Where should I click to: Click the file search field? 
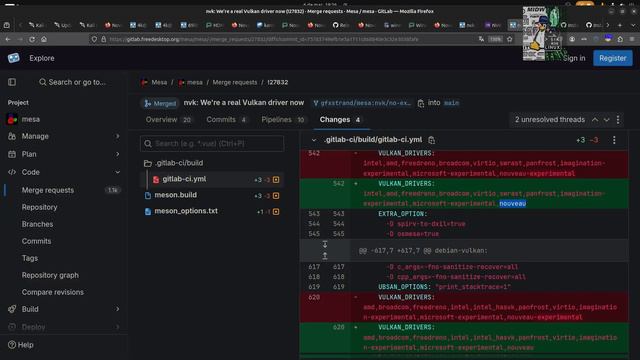click(212, 144)
